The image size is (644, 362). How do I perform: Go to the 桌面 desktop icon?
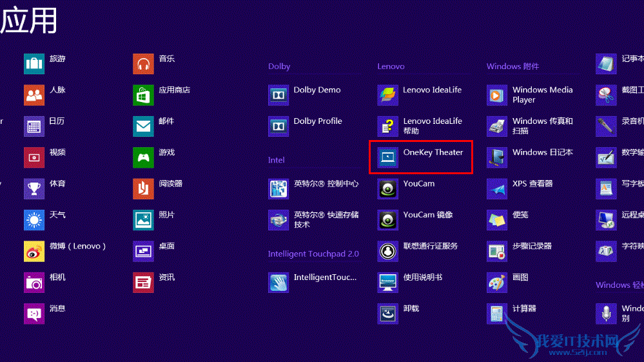click(143, 251)
